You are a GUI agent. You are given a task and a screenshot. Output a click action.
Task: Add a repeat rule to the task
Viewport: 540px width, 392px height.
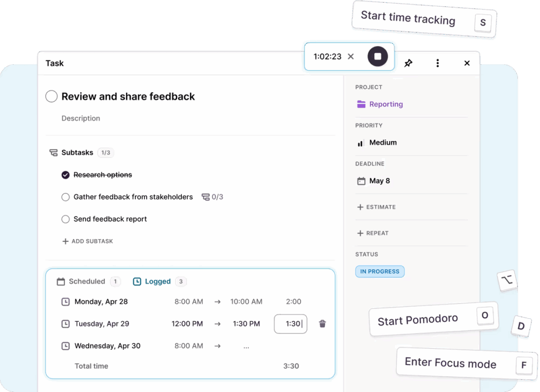point(373,233)
